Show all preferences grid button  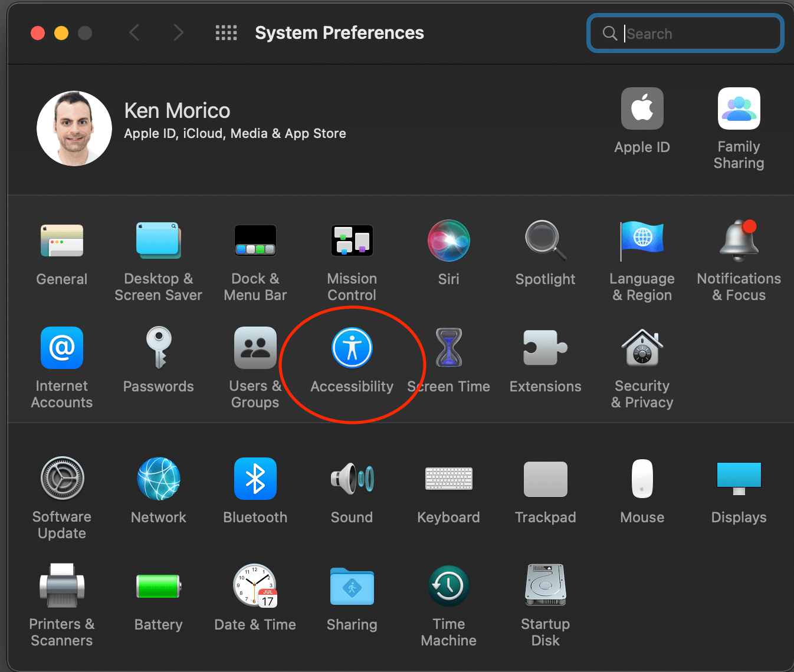pos(226,32)
